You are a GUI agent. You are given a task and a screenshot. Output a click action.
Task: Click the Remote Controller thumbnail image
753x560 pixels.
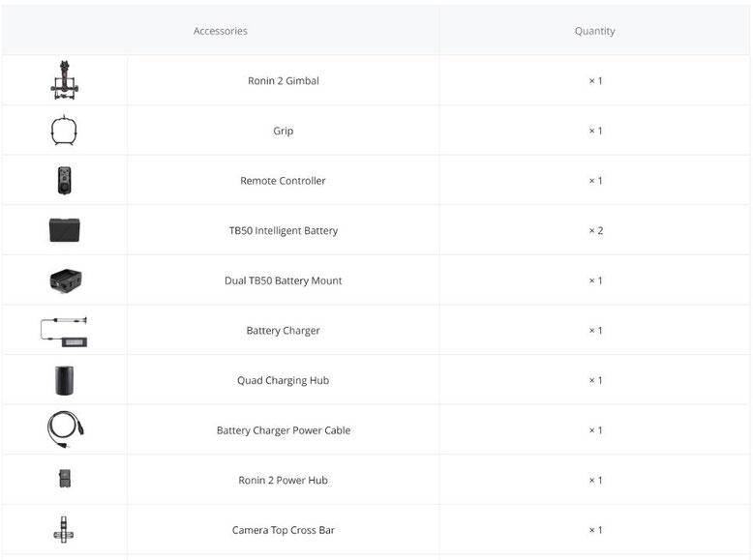pos(64,181)
